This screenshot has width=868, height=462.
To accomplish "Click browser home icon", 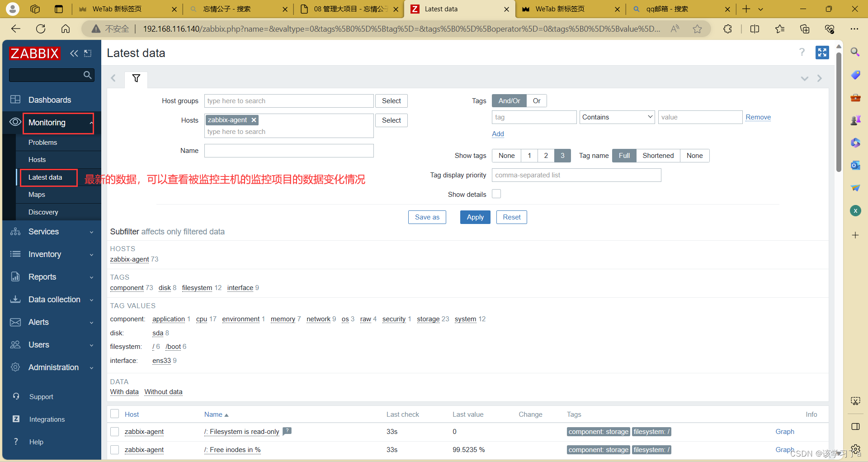I will point(66,29).
